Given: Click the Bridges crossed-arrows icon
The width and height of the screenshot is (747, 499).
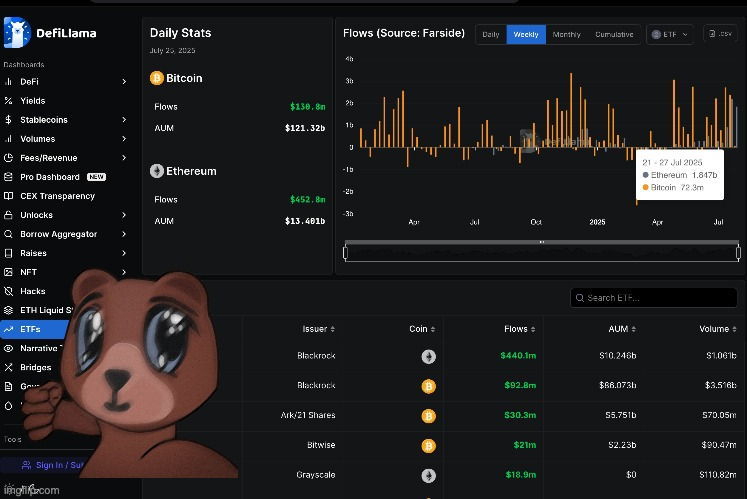Looking at the screenshot, I should 8,367.
